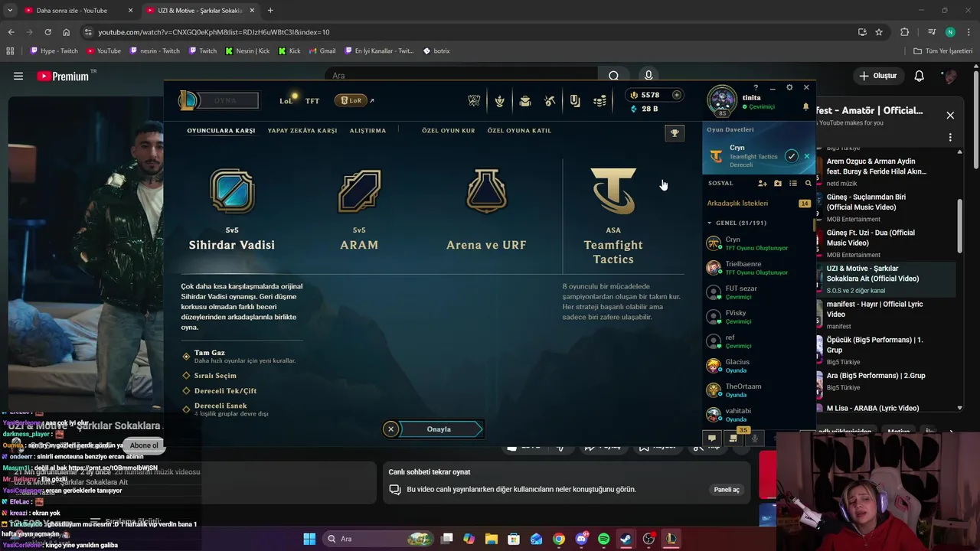The image size is (980, 551).
Task: Select friend TheOrtaam in the friends list
Action: pos(759,390)
